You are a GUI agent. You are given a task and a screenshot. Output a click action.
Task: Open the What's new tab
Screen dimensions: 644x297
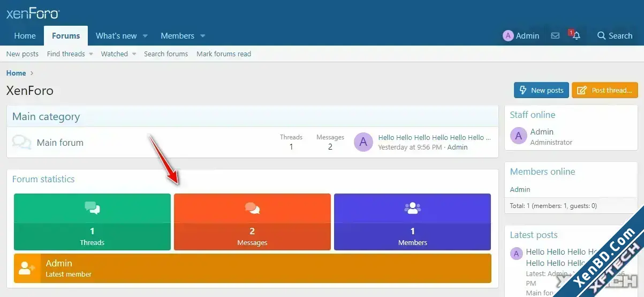[116, 36]
